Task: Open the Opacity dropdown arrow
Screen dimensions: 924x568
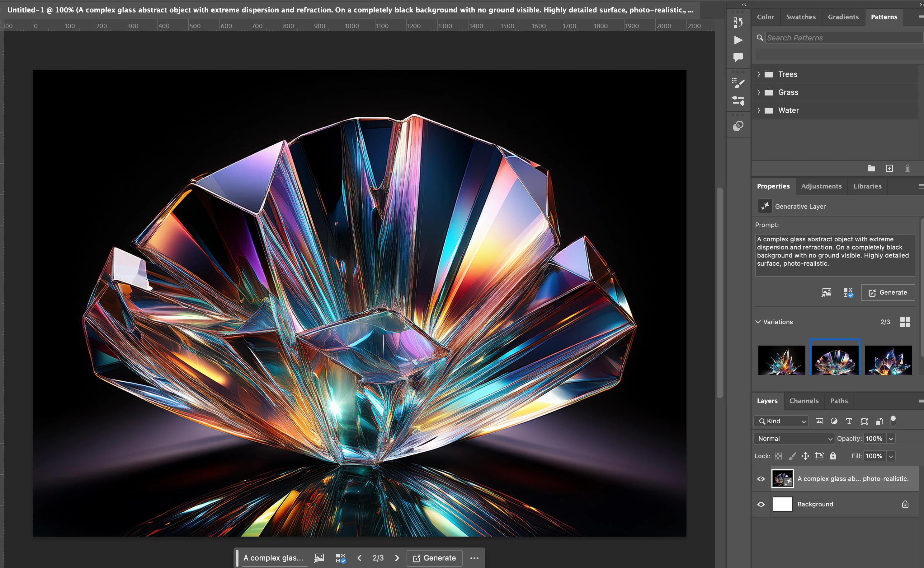Action: [x=891, y=438]
